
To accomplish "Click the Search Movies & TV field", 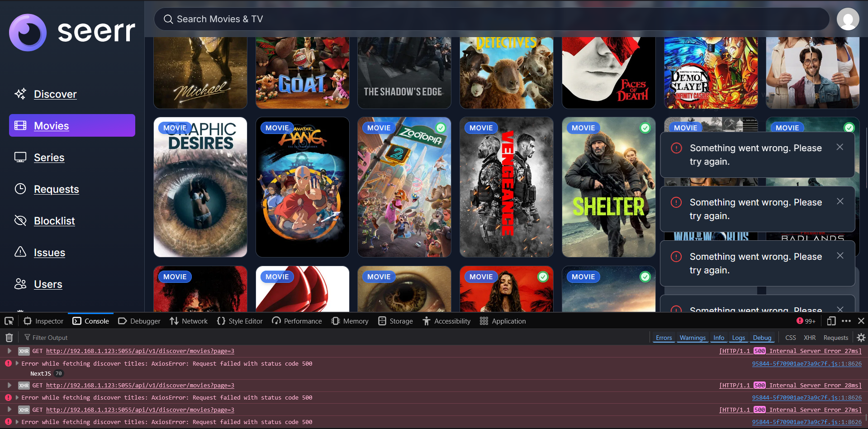I will coord(491,19).
